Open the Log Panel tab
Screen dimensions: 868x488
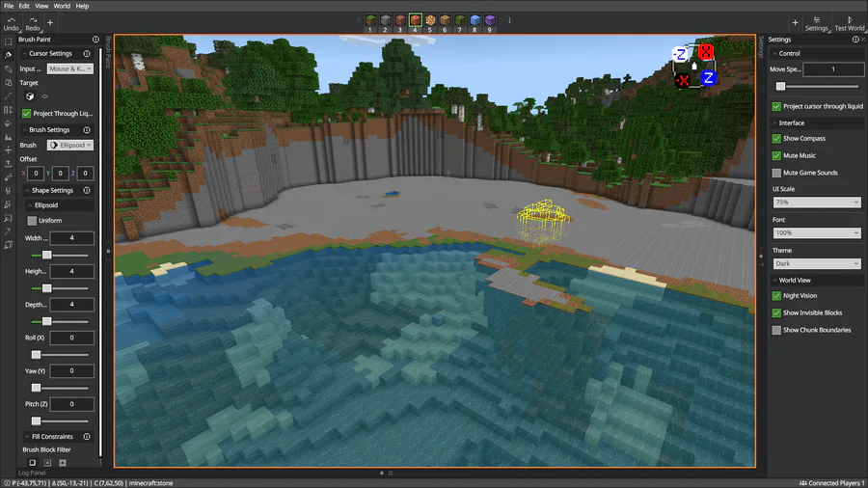coord(32,474)
